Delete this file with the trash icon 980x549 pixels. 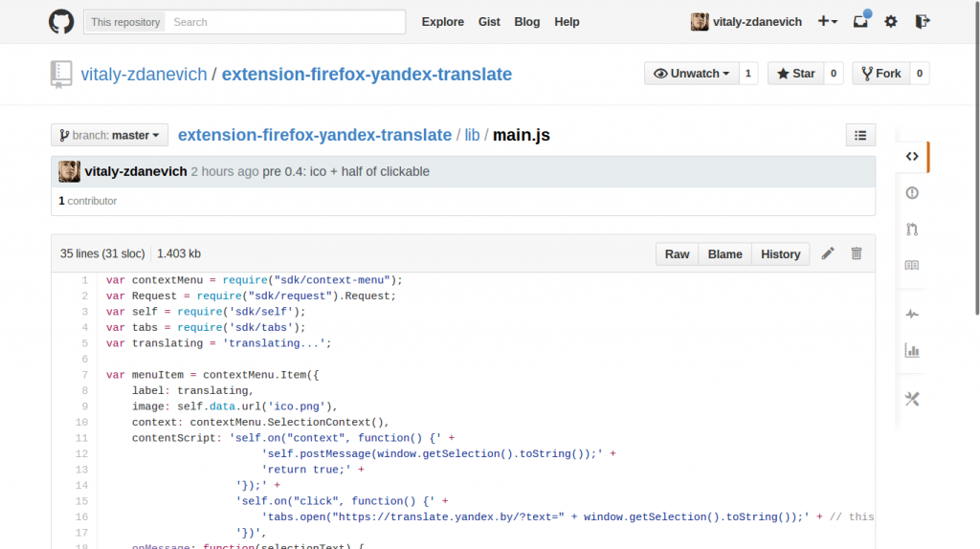pos(857,253)
